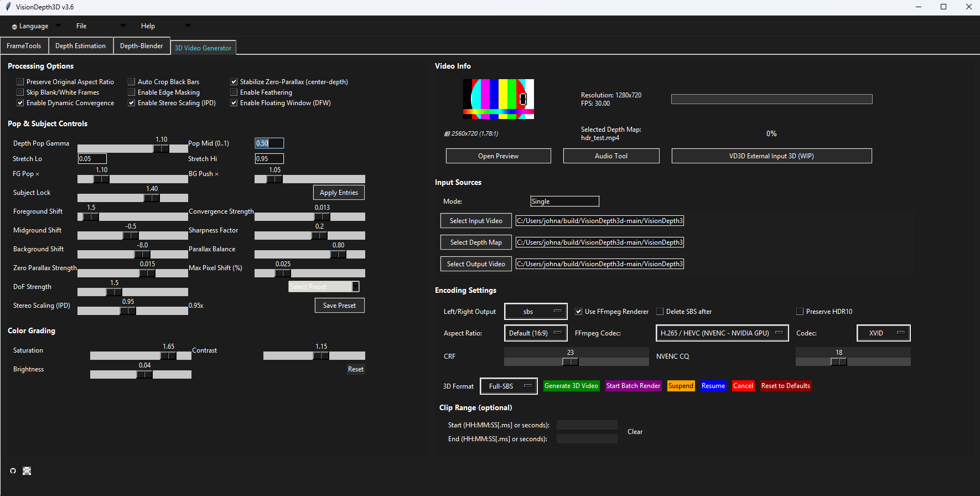Click the Audio Tool button
Image resolution: width=980 pixels, height=496 pixels.
point(611,156)
